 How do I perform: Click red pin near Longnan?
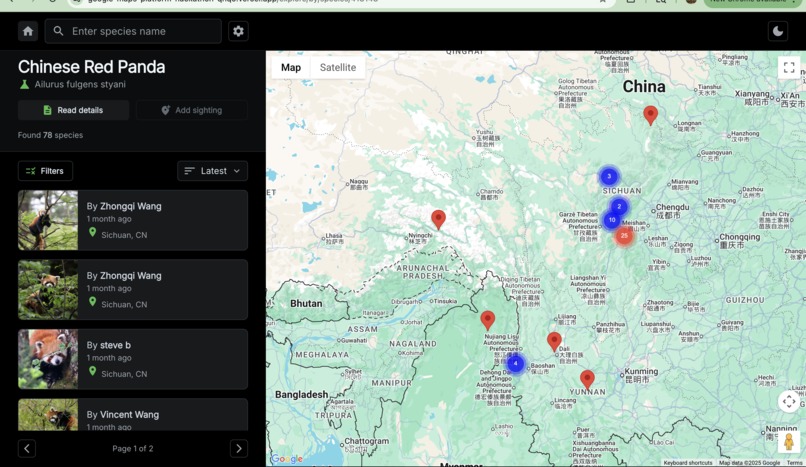(x=651, y=115)
